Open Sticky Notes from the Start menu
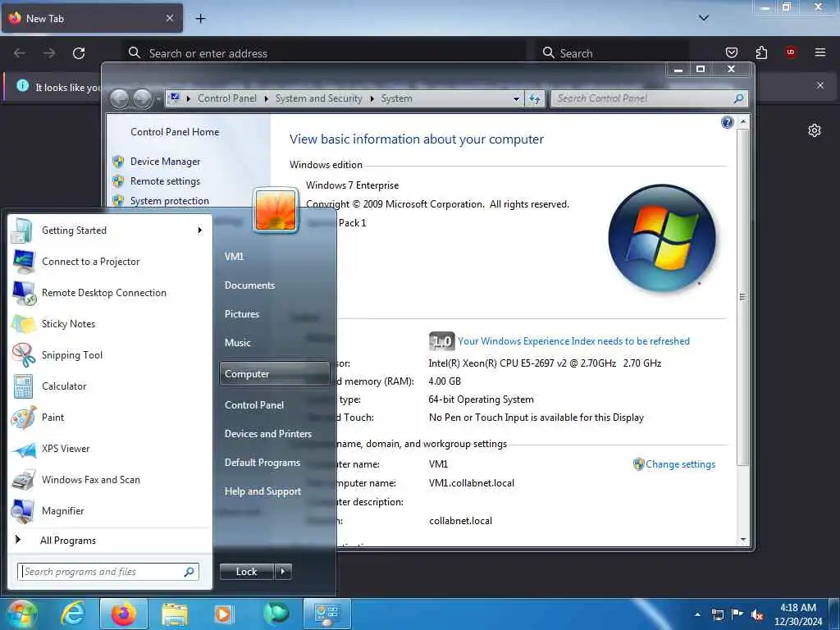This screenshot has width=840, height=630. (110, 323)
